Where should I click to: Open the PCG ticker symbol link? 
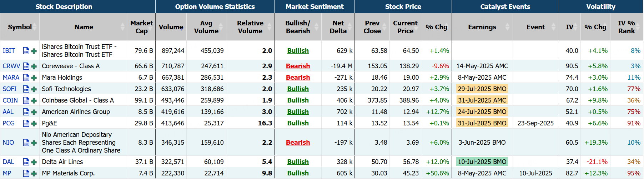pos(9,123)
